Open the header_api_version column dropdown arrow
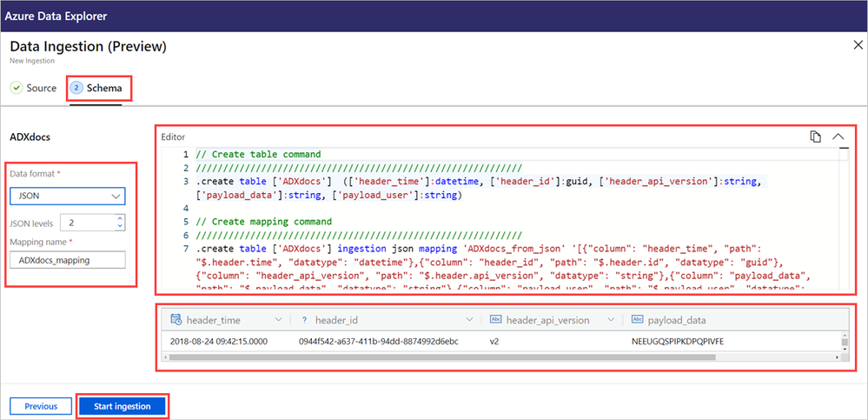 point(611,320)
